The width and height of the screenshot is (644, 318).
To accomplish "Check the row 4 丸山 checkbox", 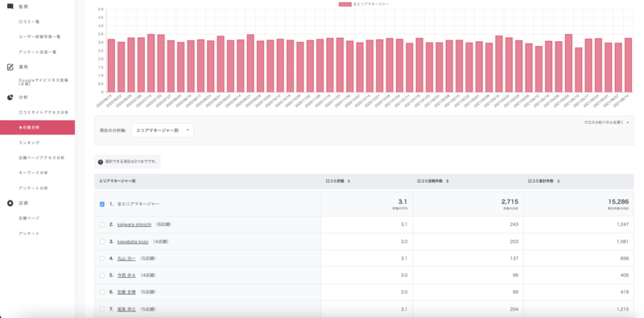I will point(102,258).
